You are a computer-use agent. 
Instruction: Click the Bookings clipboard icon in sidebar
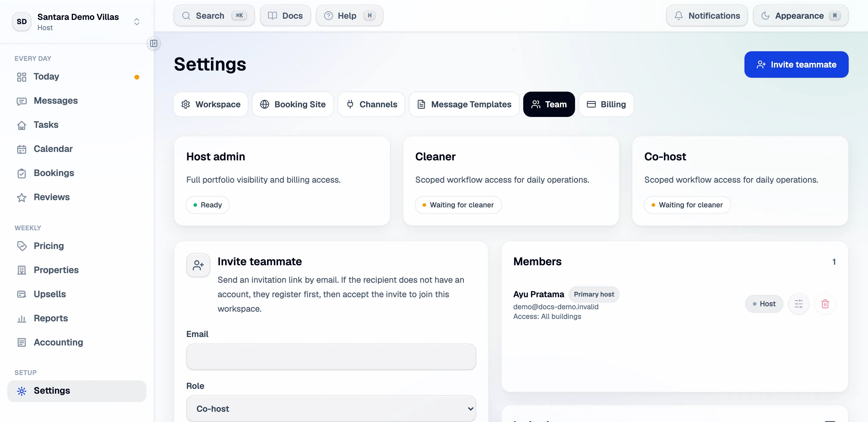point(22,173)
